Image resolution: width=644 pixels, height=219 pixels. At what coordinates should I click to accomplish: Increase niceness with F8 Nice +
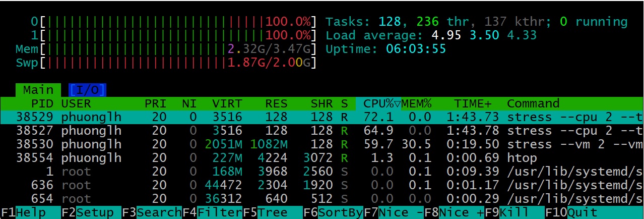click(454, 212)
